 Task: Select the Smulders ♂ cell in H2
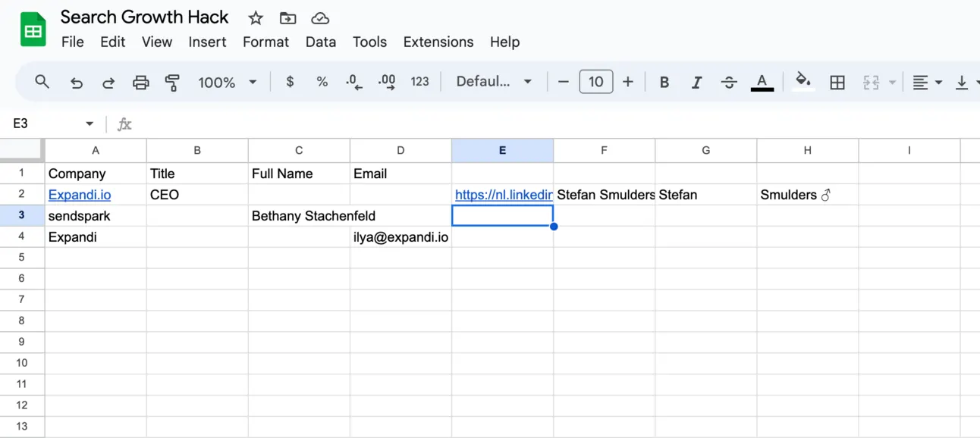(x=807, y=195)
